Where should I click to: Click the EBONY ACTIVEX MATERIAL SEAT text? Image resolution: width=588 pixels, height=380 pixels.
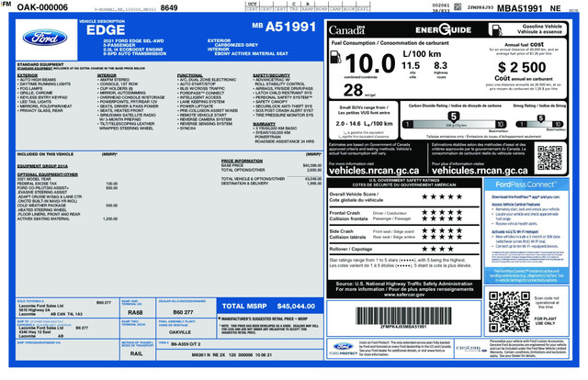pyautogui.click(x=251, y=53)
